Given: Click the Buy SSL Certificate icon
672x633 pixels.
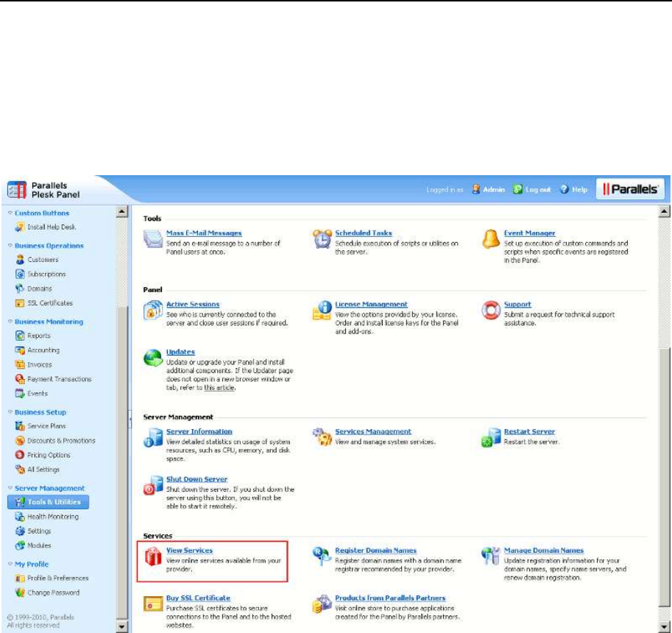Looking at the screenshot, I should click(x=152, y=604).
